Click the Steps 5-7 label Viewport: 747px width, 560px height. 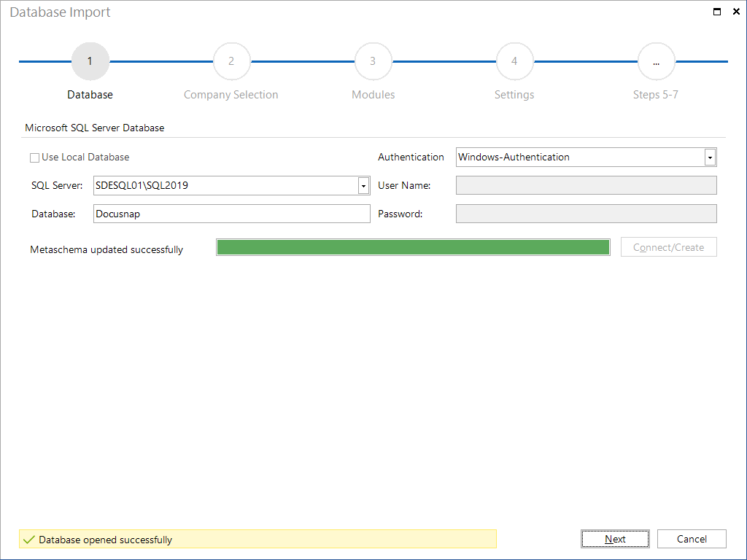click(x=656, y=95)
